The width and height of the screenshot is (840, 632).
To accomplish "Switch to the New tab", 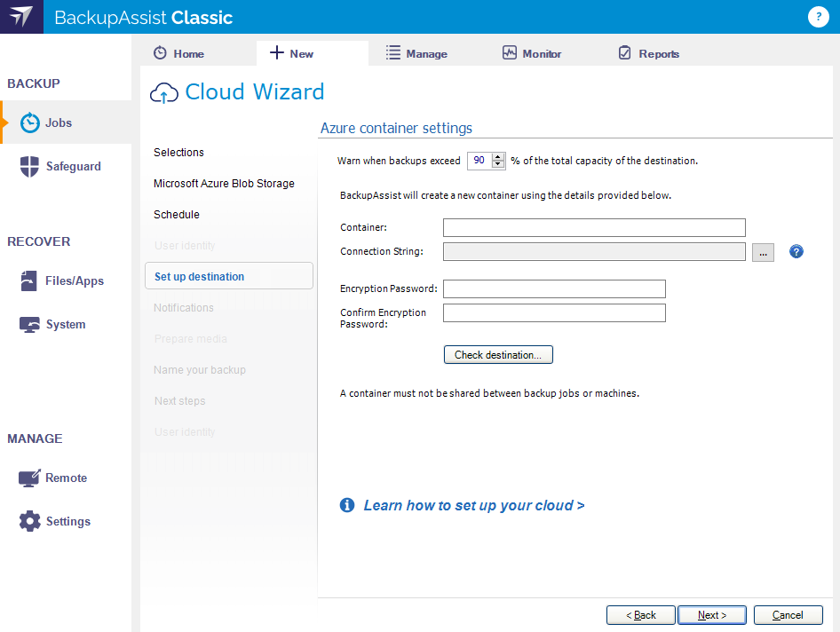I will pyautogui.click(x=313, y=53).
